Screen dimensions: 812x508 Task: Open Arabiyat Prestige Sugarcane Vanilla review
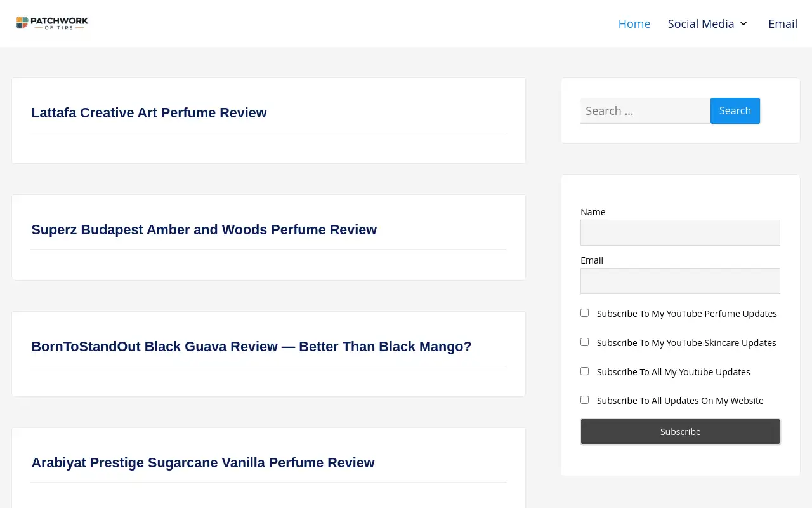click(203, 463)
